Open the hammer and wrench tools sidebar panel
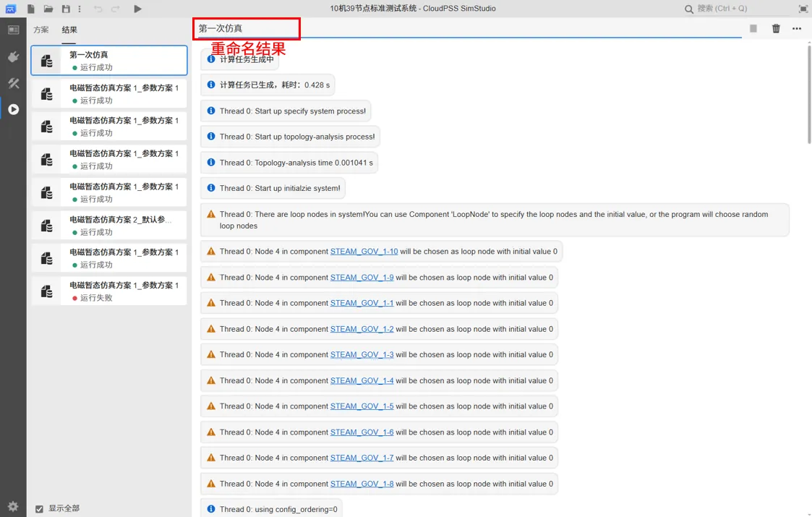 click(x=13, y=83)
